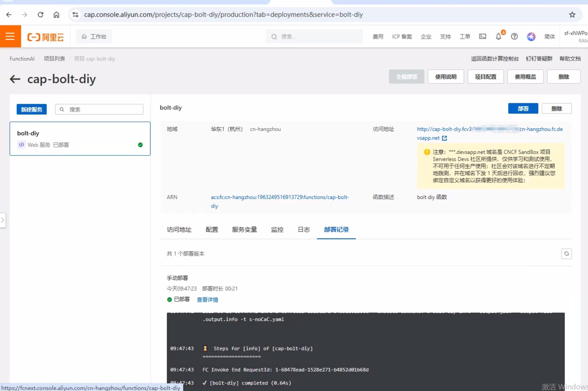Switch to 日志 tab
Image resolution: width=588 pixels, height=391 pixels.
[x=304, y=229]
